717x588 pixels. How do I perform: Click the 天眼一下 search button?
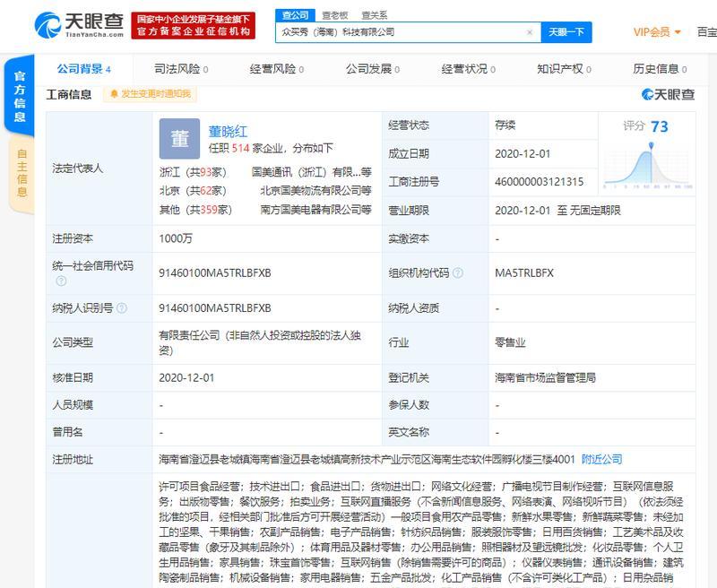566,32
